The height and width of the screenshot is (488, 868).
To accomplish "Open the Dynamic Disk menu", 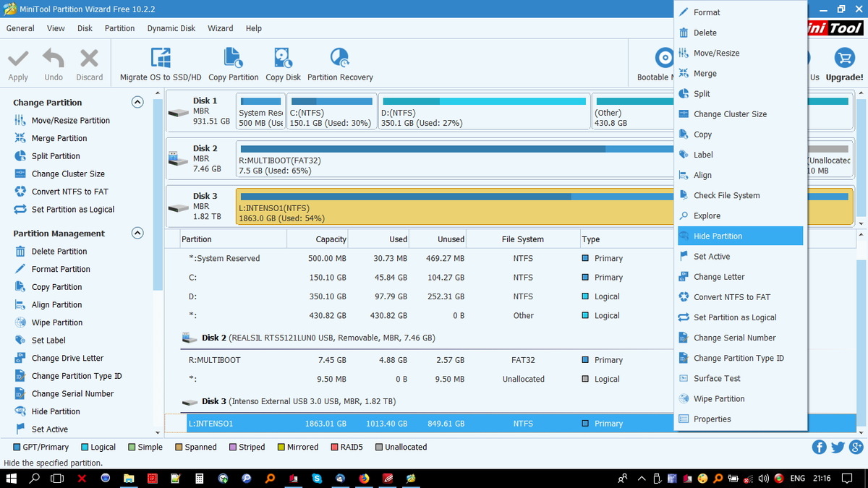I will tap(171, 28).
